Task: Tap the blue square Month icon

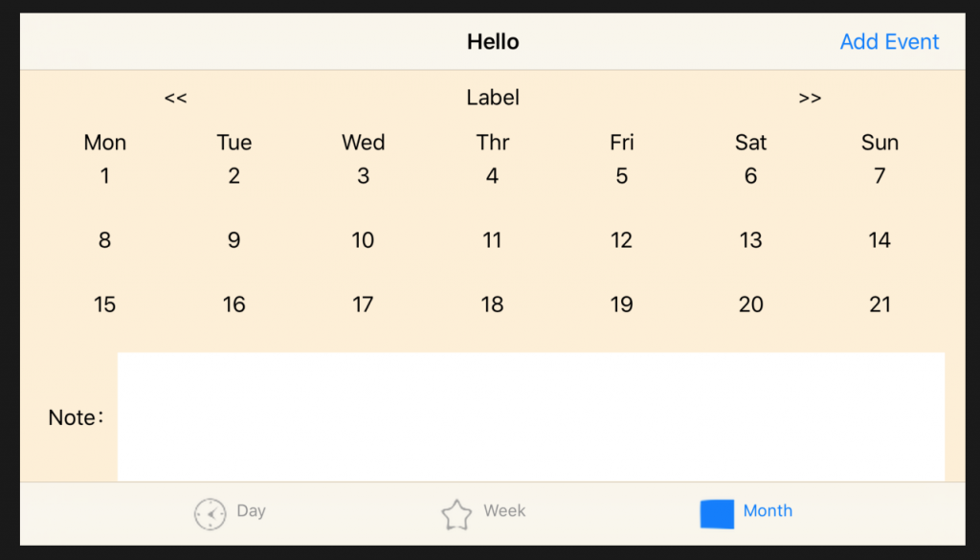Action: tap(717, 514)
